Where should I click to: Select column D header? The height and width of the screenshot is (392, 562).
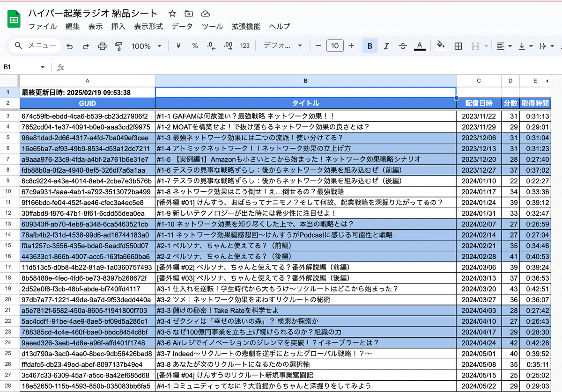tap(510, 80)
